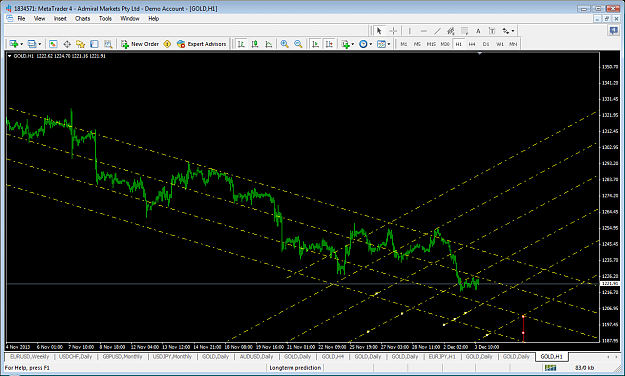Image resolution: width=625 pixels, height=376 pixels.
Task: Open the File menu
Action: [x=21, y=18]
